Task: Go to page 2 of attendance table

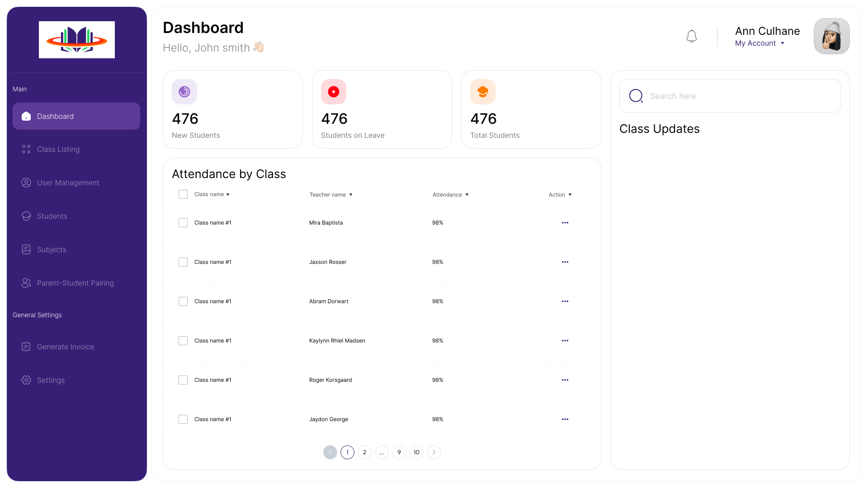Action: click(364, 452)
